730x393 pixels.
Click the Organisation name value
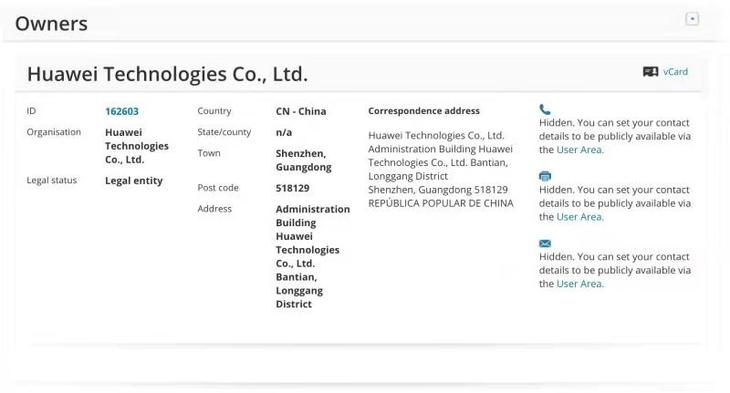(x=137, y=146)
